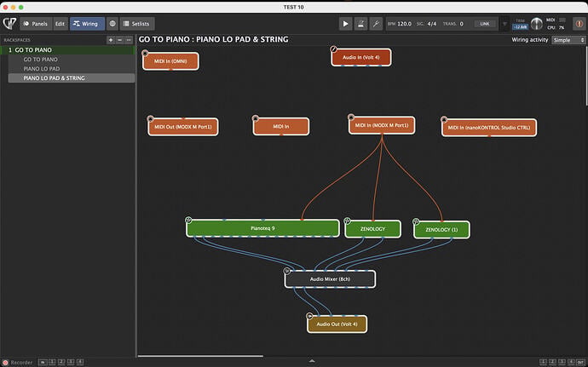Select the Audio Mixer (8ch) block
Image resolution: width=588 pixels, height=367 pixels.
point(330,279)
